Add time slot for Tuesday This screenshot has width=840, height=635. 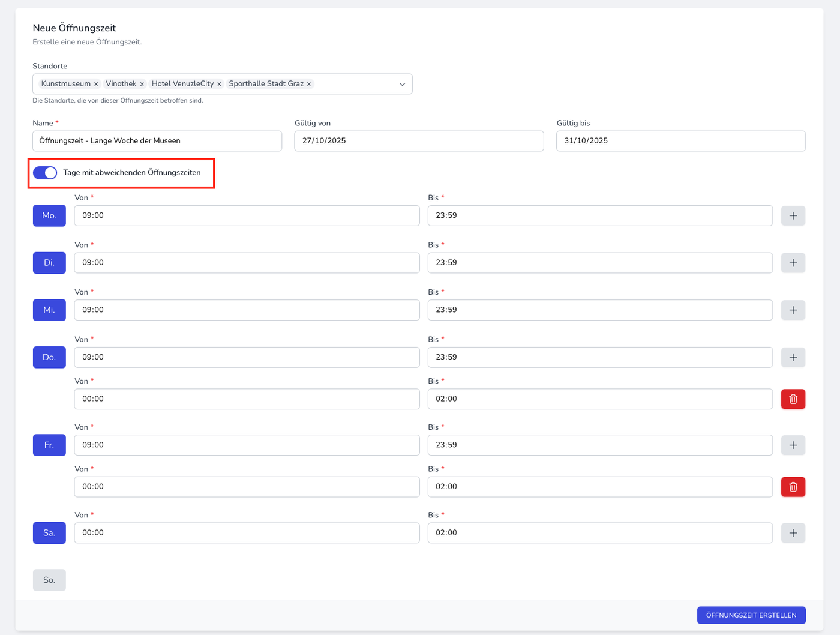[x=793, y=263]
